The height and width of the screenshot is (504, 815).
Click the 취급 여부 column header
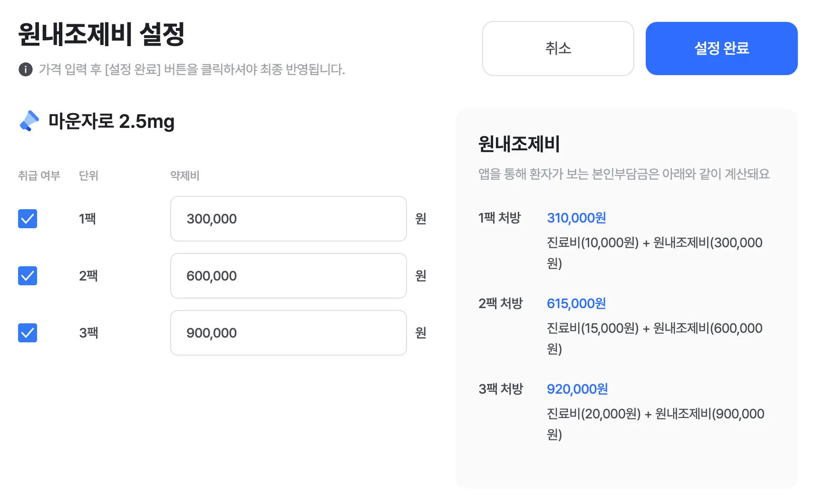(x=39, y=175)
